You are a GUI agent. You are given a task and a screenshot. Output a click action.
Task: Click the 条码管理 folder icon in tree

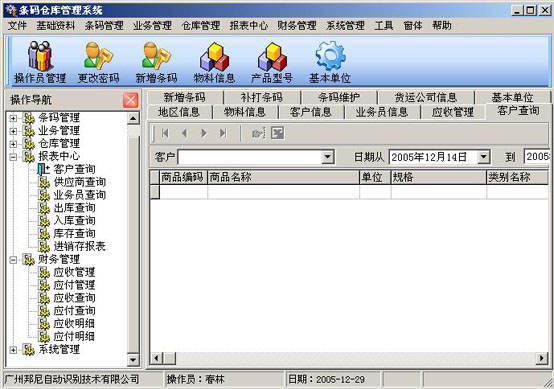29,118
